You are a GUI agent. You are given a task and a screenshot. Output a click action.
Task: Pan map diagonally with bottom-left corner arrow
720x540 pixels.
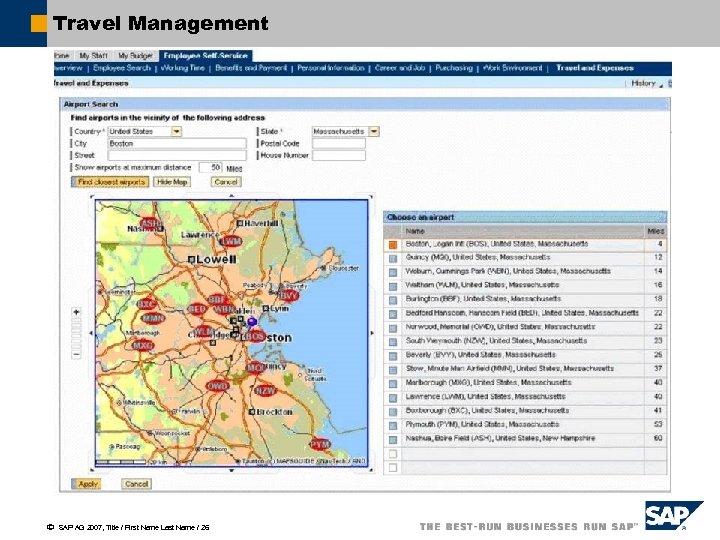pyautogui.click(x=91, y=470)
